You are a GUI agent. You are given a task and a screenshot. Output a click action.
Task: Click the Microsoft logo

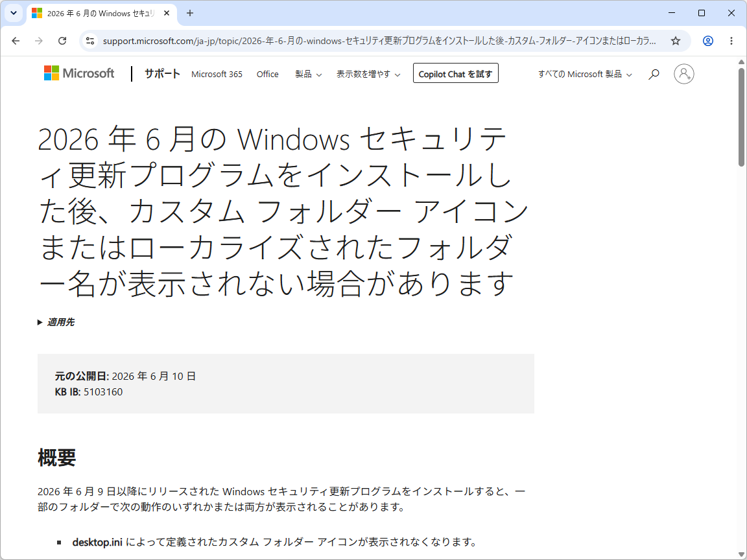79,73
